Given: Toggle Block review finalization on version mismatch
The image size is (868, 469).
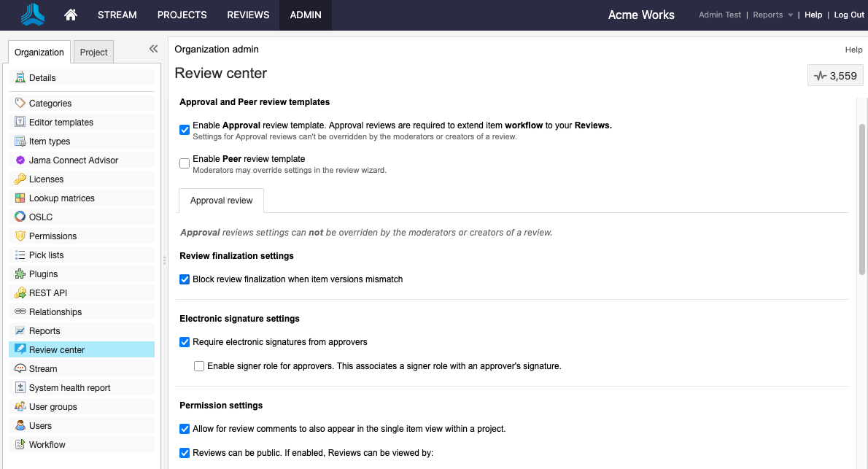Looking at the screenshot, I should coord(185,279).
